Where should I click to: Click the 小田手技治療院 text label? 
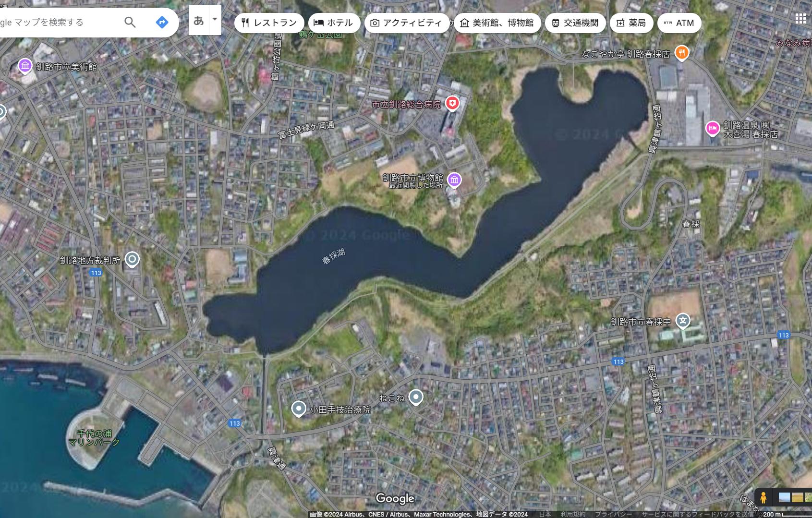(340, 410)
